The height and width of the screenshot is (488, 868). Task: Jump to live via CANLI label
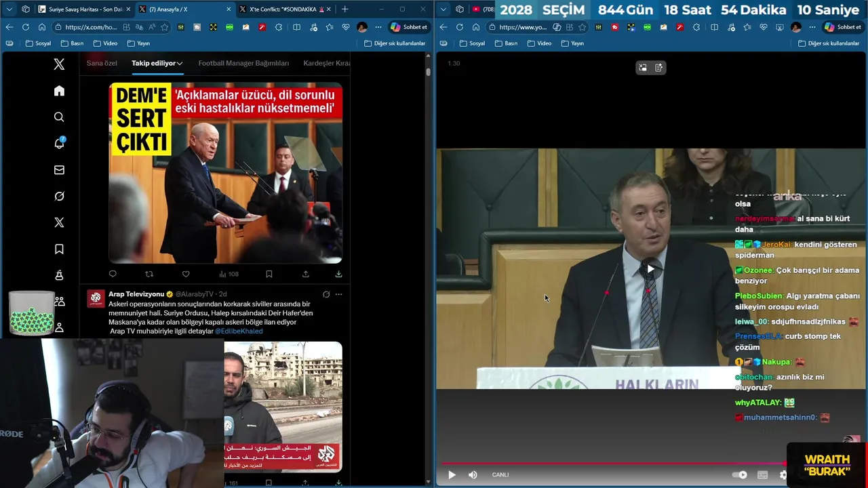tap(500, 474)
